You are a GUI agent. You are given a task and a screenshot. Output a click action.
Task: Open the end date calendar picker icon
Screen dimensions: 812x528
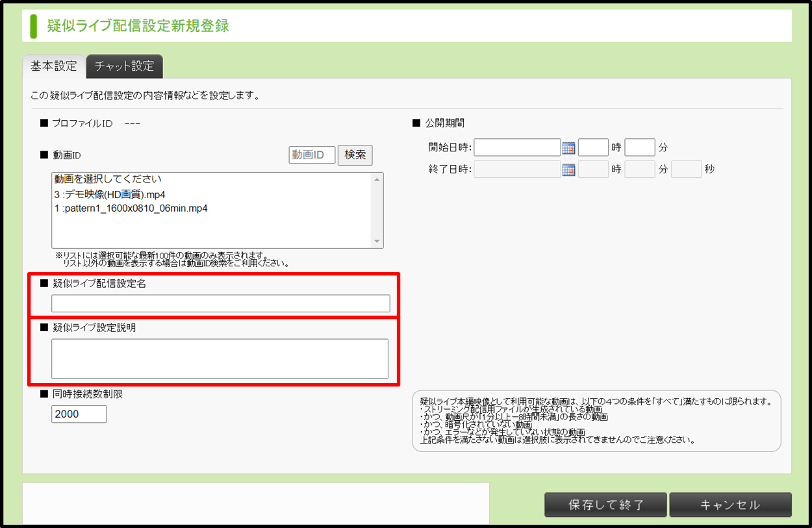tap(568, 170)
